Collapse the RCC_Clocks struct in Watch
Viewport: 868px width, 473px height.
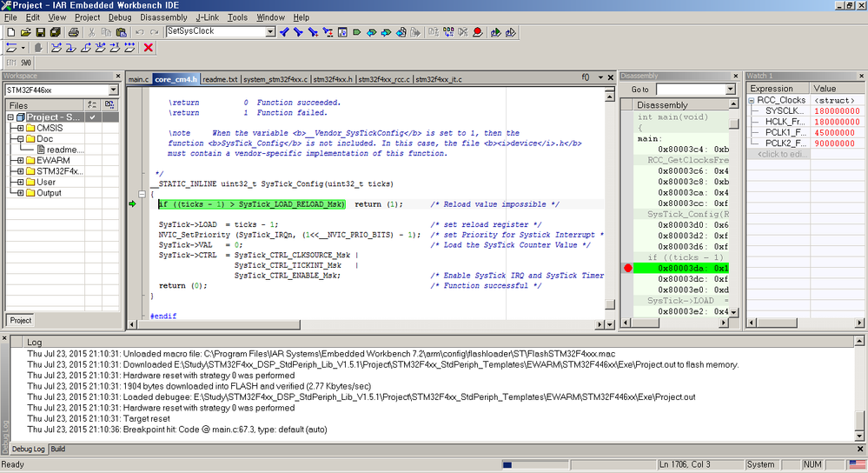click(x=752, y=100)
